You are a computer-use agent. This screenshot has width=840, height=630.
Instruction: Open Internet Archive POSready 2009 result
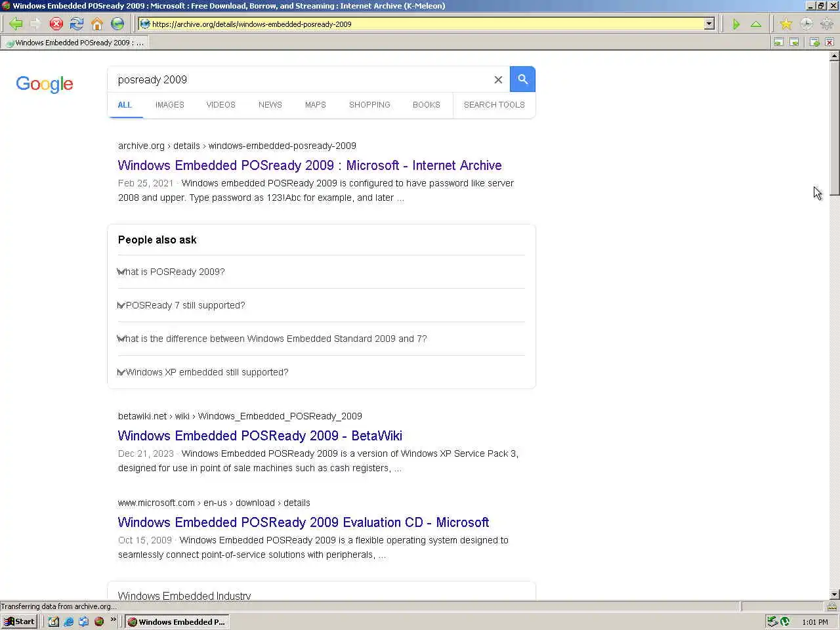[x=310, y=165]
